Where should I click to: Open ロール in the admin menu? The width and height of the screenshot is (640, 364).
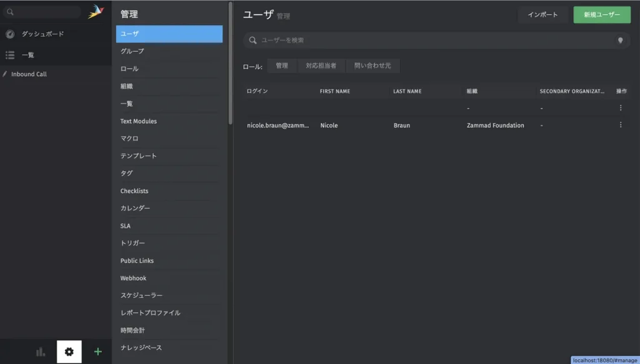coord(169,69)
